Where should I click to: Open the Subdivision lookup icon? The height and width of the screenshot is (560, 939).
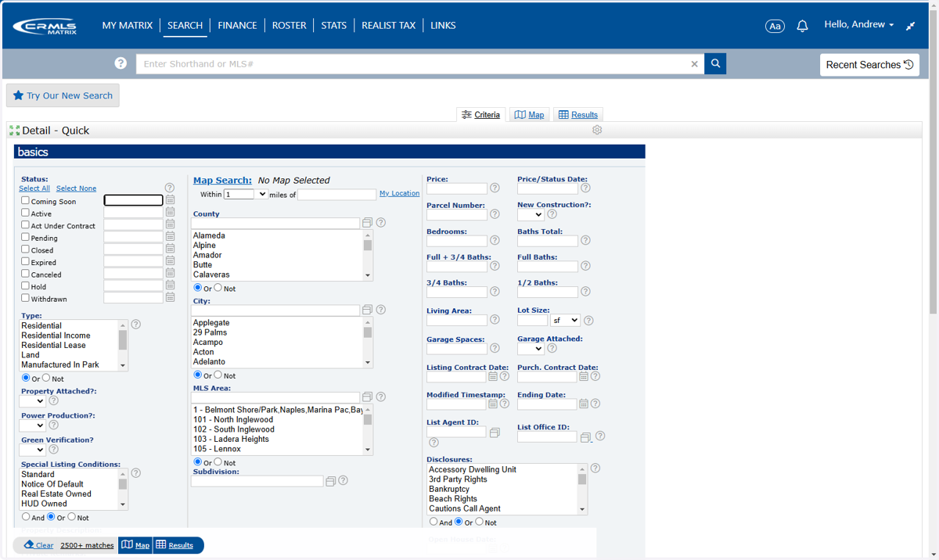(330, 481)
